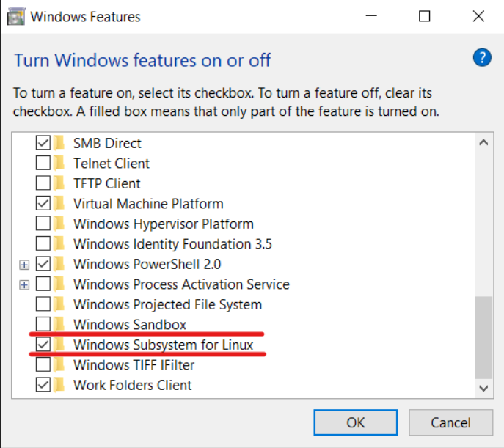Image resolution: width=504 pixels, height=448 pixels.
Task: Enable the Windows Hypervisor Platform checkbox
Action: coord(43,224)
